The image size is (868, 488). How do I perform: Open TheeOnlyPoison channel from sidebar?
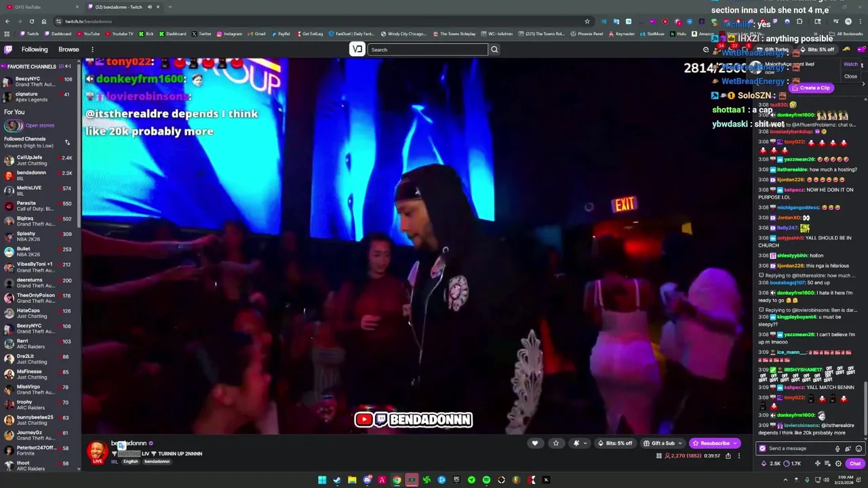pos(39,298)
